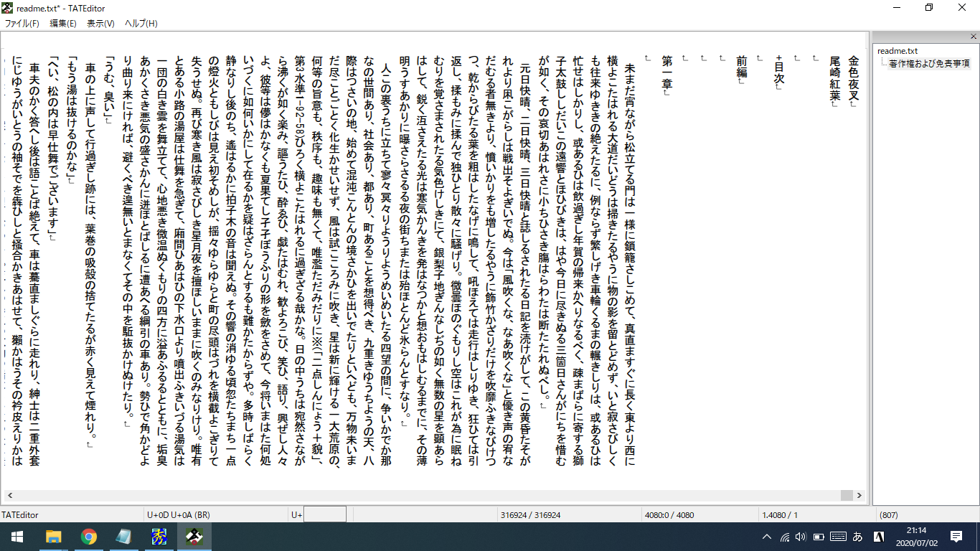The image size is (980, 551).
Task: Click the author name 尾崎紅葉
Action: pyautogui.click(x=834, y=77)
